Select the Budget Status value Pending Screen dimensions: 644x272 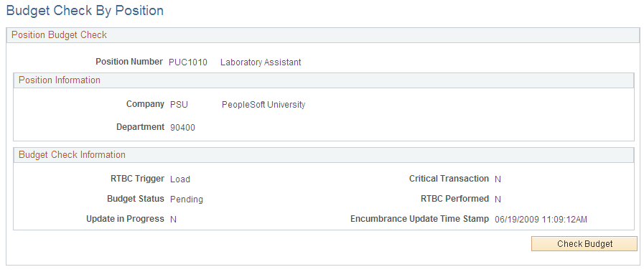pos(187,200)
